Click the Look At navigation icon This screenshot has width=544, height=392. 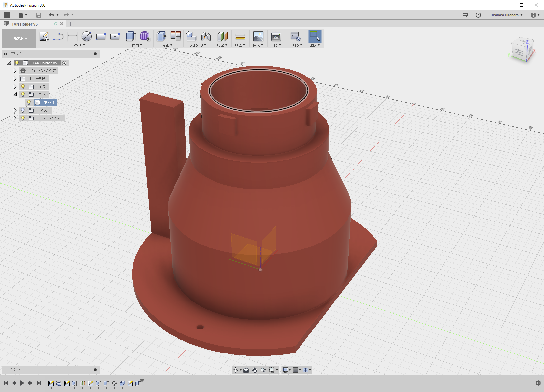[x=246, y=370]
